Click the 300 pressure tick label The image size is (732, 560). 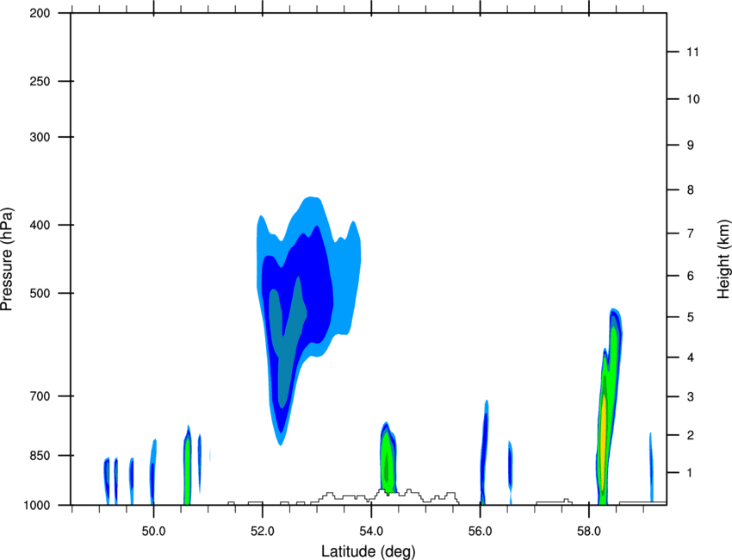tap(40, 137)
